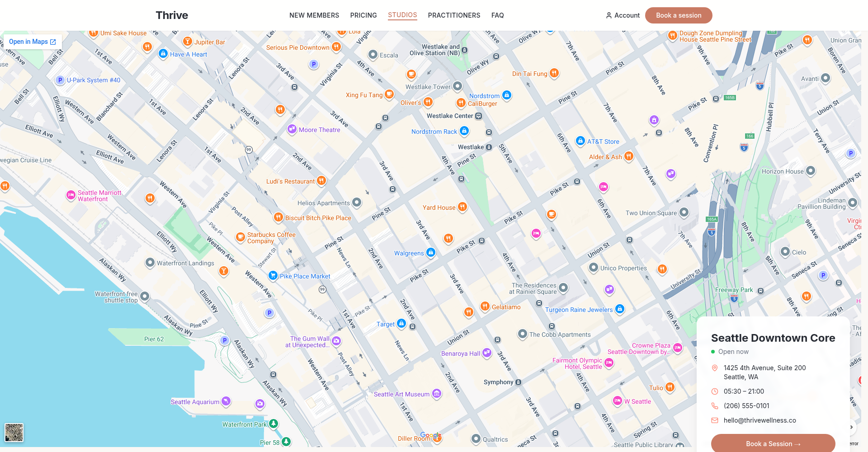Click the Jupiter Bar cocktail icon
Screen dimensions: 868x452
[x=187, y=41]
